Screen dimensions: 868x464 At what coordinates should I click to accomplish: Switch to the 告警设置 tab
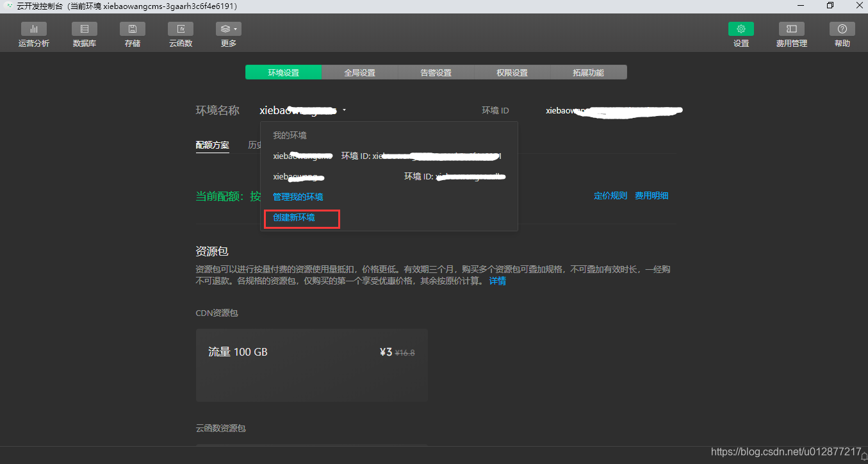(436, 72)
